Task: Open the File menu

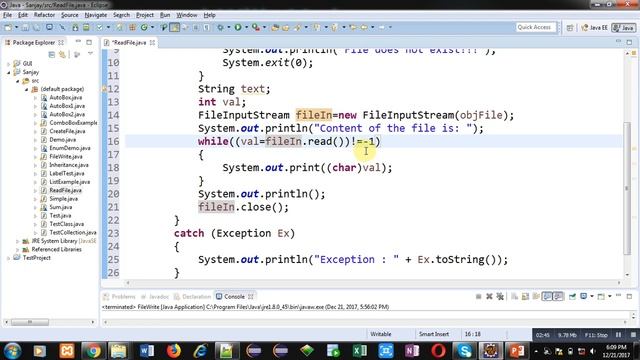Action: point(7,15)
